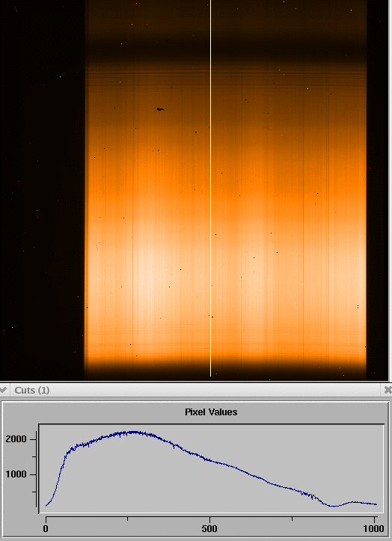392x541 pixels.
Task: Click the Cuts (1) panel title
Action: pos(31,391)
